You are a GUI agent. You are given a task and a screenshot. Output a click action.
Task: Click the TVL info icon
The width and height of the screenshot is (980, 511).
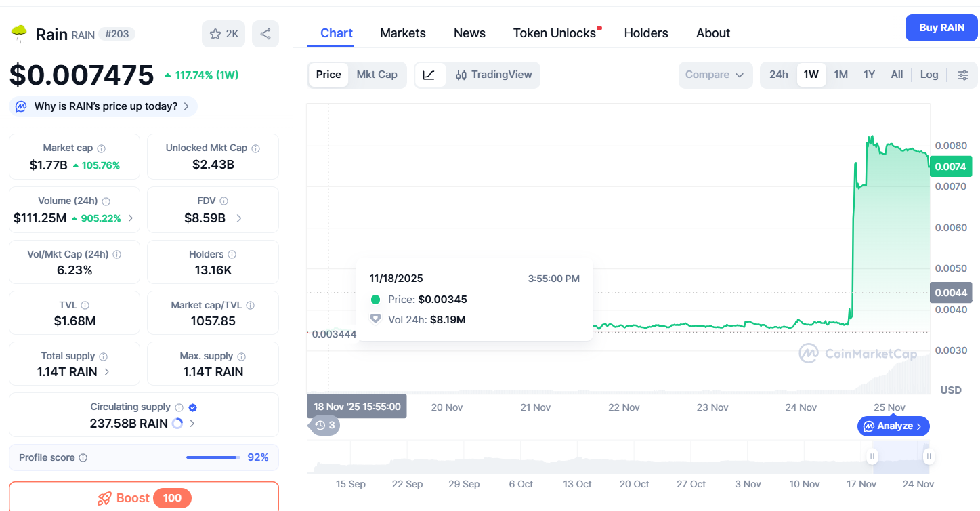coord(85,306)
